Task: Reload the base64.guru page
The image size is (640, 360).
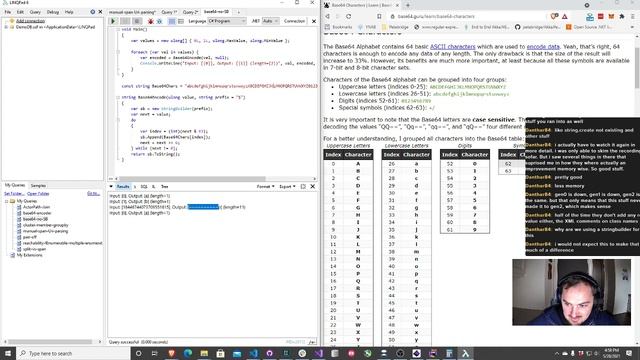Action: [349, 16]
